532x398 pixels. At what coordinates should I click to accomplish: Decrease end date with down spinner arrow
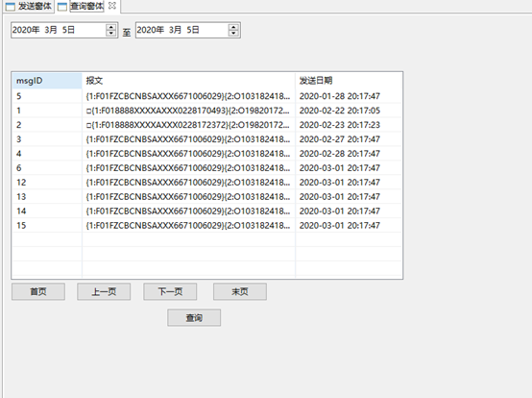233,34
